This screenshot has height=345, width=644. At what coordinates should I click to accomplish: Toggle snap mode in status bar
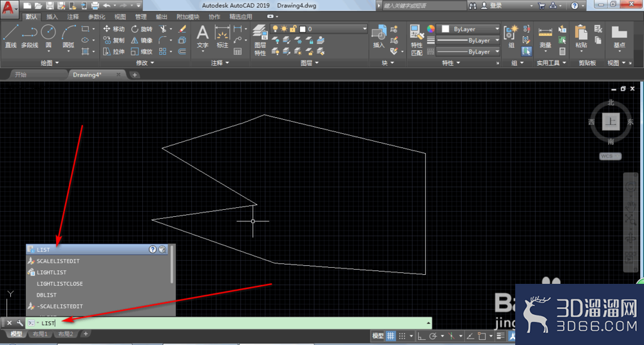pos(402,335)
